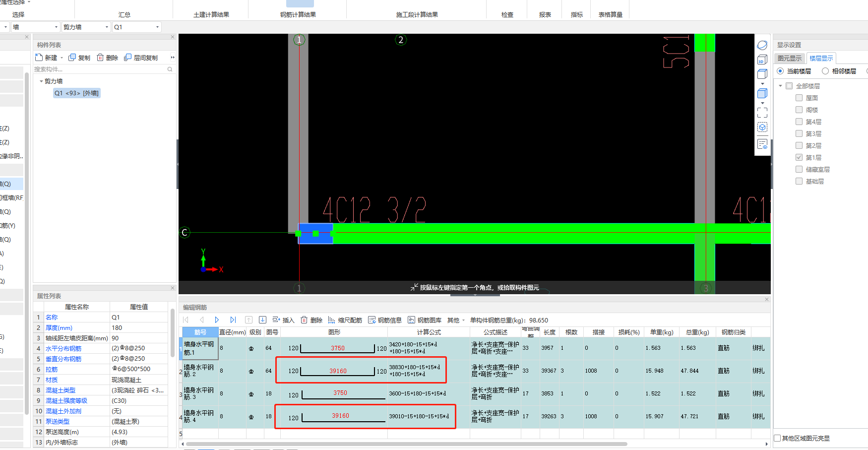This screenshot has height=450, width=868.
Task: Open 钢筋图库 library
Action: pyautogui.click(x=425, y=320)
